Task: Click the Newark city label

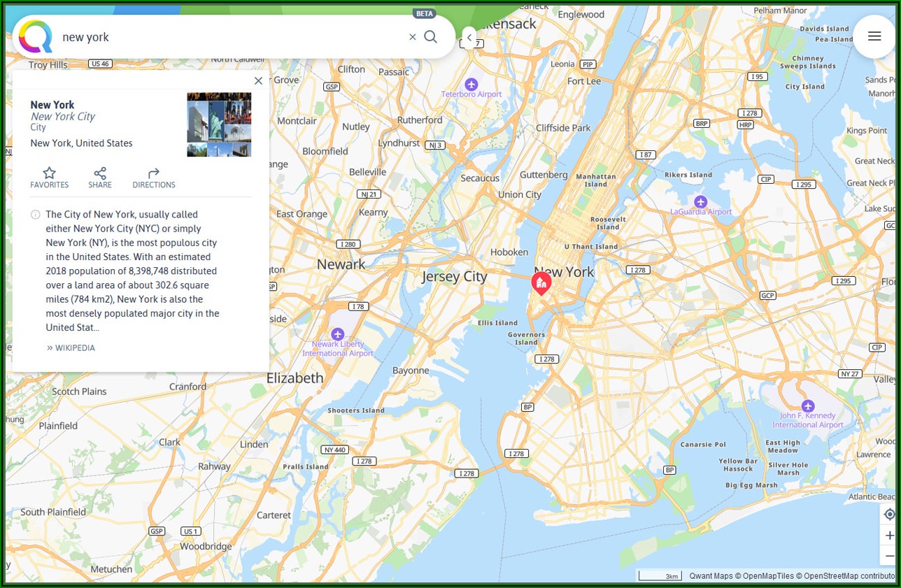Action: click(x=341, y=264)
